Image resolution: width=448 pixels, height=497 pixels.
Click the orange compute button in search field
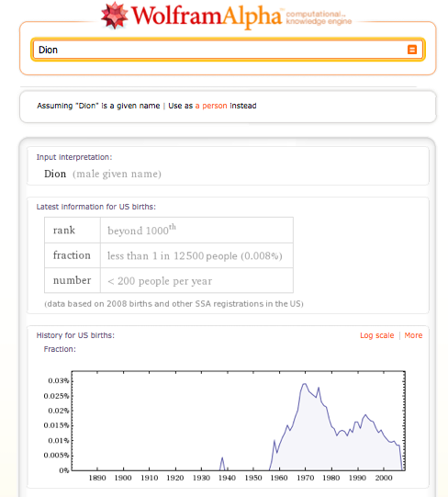click(412, 50)
